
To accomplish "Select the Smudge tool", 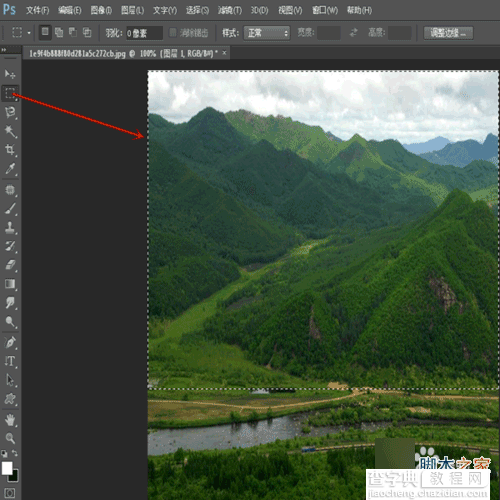I will (10, 303).
